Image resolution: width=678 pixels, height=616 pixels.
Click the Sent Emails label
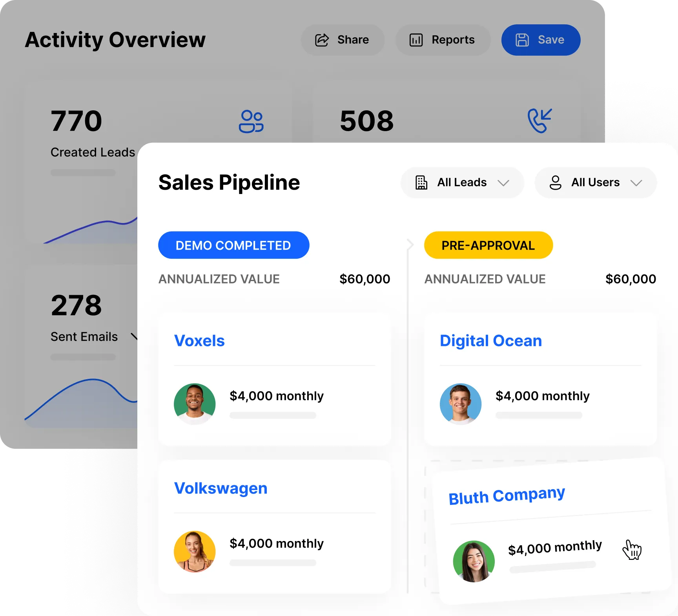click(x=84, y=337)
